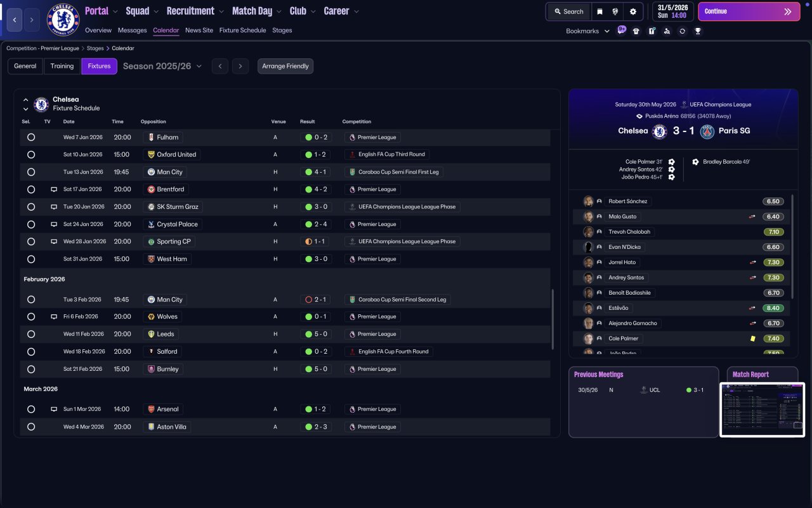Screen dimensions: 812x508
Task: Select the Aston Villa fixture radio button
Action: [31, 427]
